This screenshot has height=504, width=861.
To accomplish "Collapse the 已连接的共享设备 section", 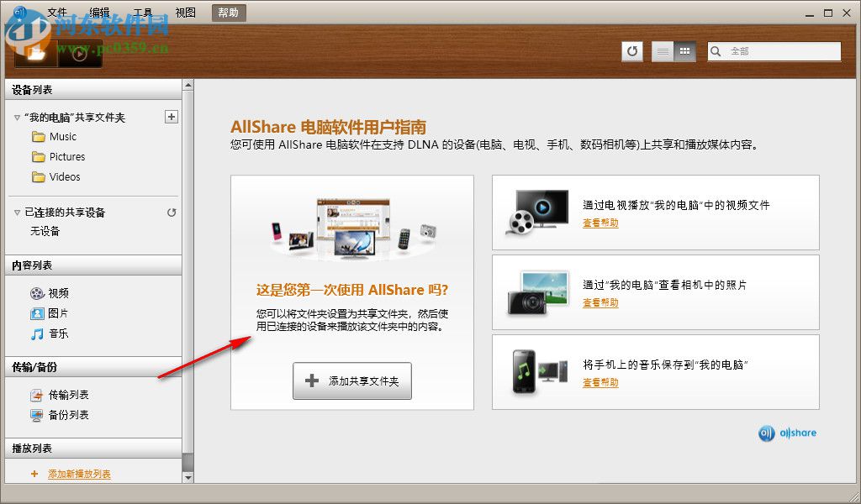I will point(18,213).
